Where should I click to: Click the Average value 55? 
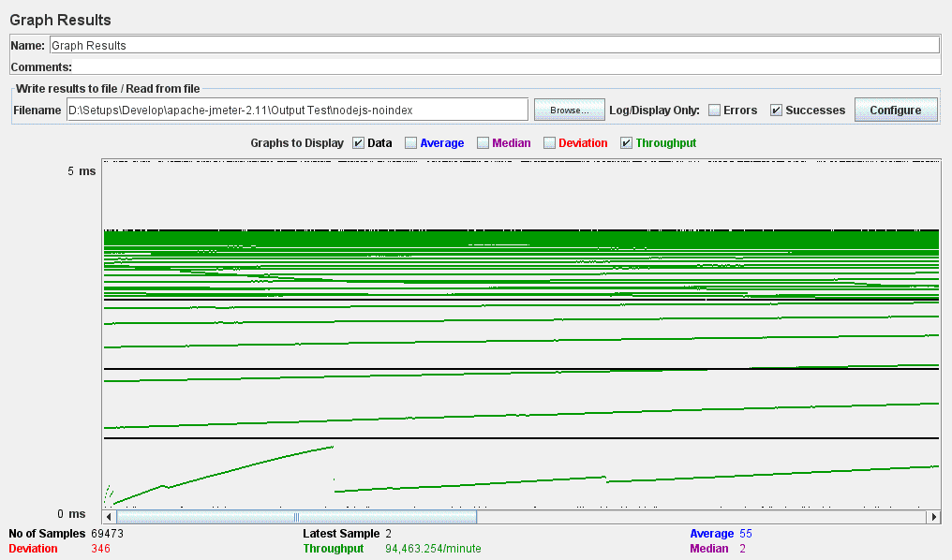(x=746, y=533)
